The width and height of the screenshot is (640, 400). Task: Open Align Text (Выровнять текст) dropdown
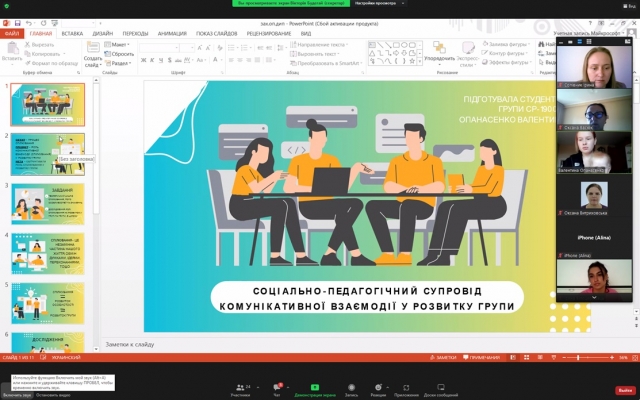315,54
